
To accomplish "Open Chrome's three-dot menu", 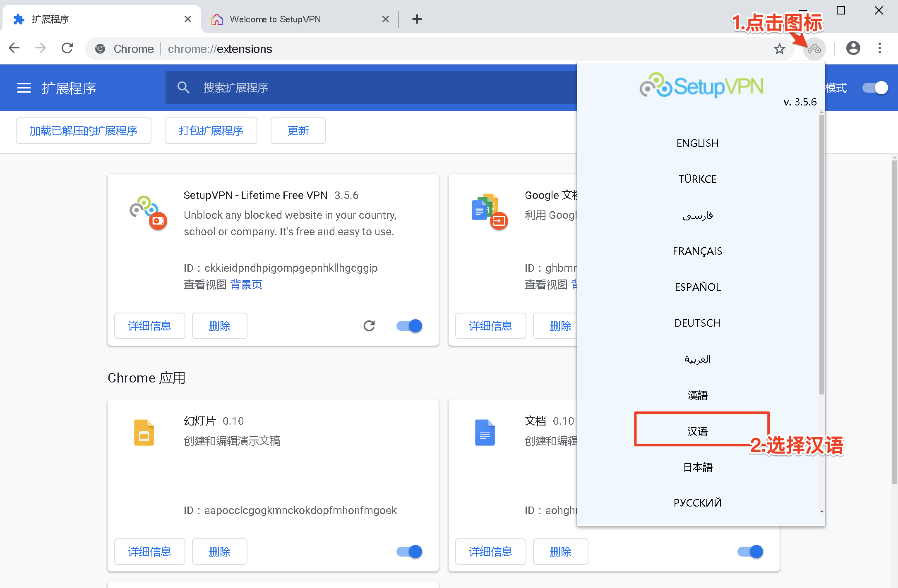I will click(880, 48).
